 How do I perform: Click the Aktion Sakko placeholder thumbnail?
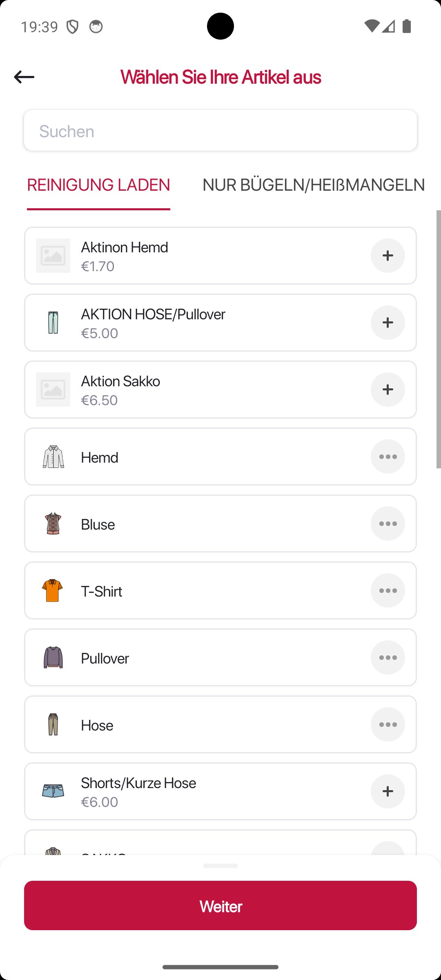53,390
